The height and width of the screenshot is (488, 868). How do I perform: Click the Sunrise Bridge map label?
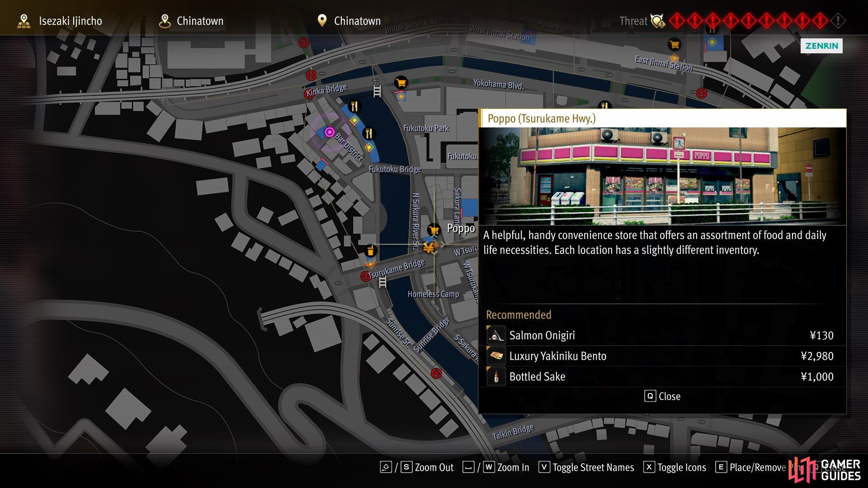click(432, 334)
